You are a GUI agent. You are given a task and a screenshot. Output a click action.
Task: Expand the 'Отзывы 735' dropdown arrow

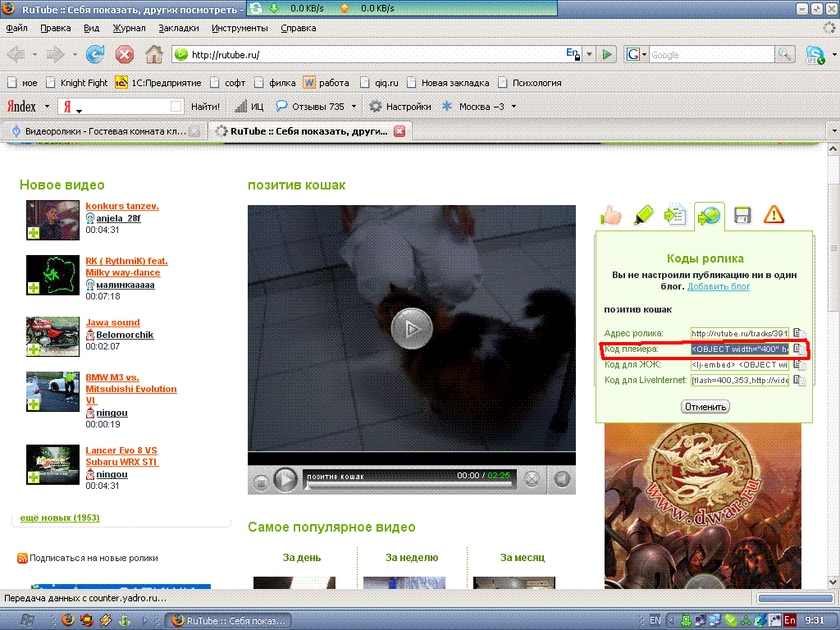click(354, 107)
